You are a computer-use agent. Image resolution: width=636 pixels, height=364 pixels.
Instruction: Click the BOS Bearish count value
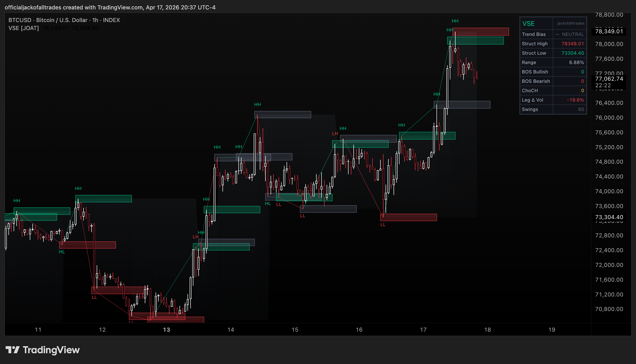point(582,81)
